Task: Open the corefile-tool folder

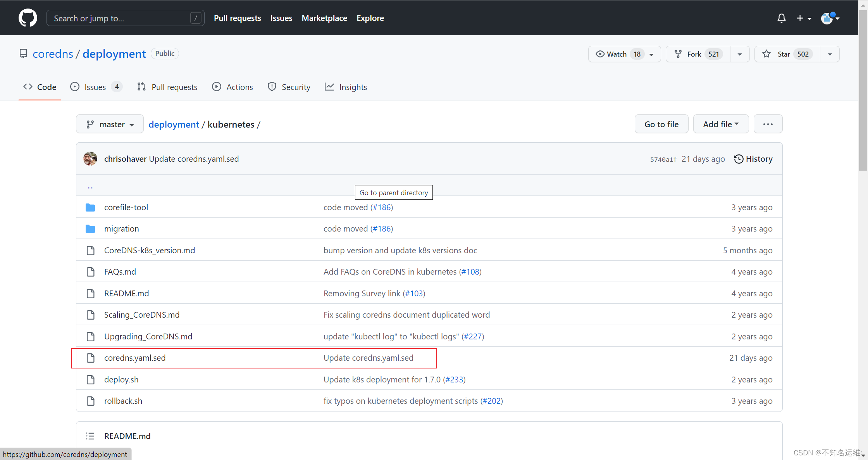Action: [x=126, y=207]
